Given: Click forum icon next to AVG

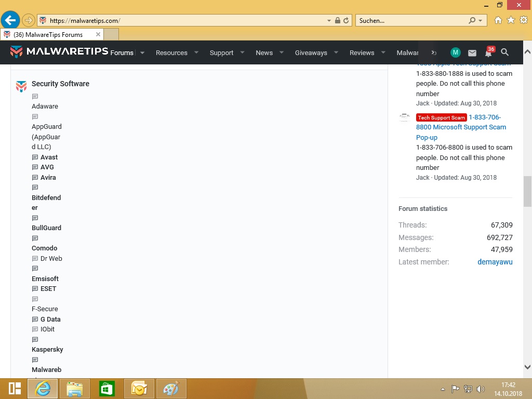Looking at the screenshot, I should pyautogui.click(x=35, y=167).
